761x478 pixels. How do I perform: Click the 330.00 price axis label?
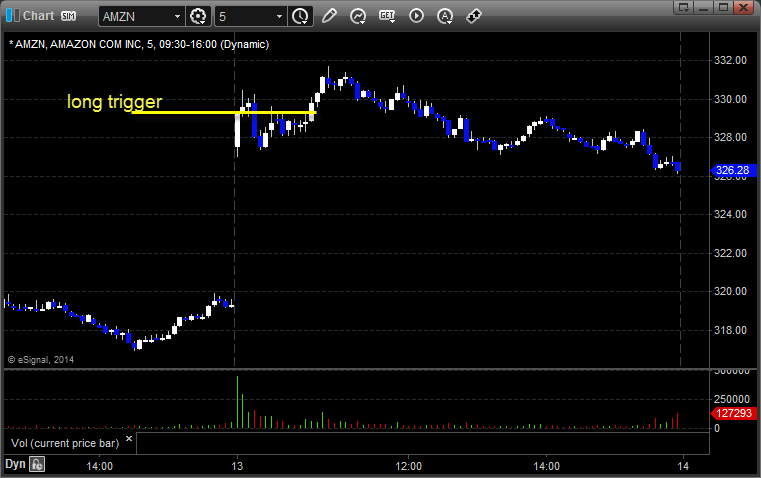pos(730,99)
